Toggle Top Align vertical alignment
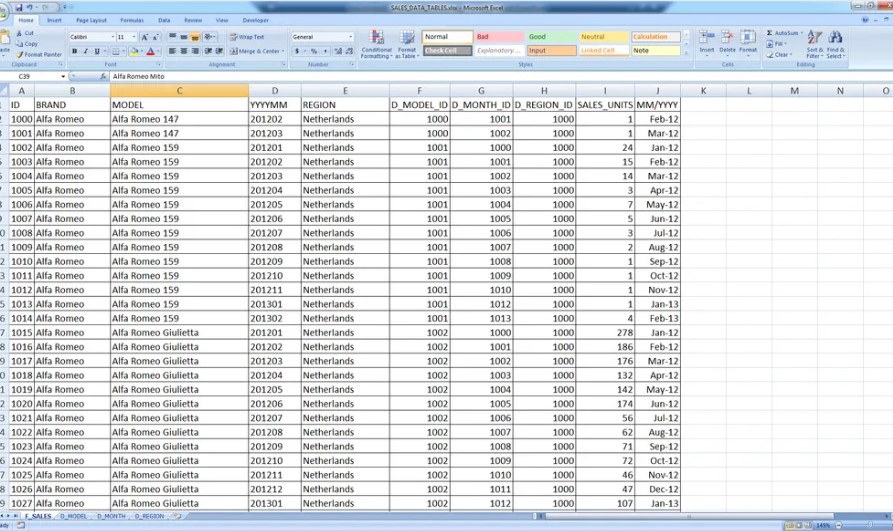The height and width of the screenshot is (531, 893). [173, 37]
